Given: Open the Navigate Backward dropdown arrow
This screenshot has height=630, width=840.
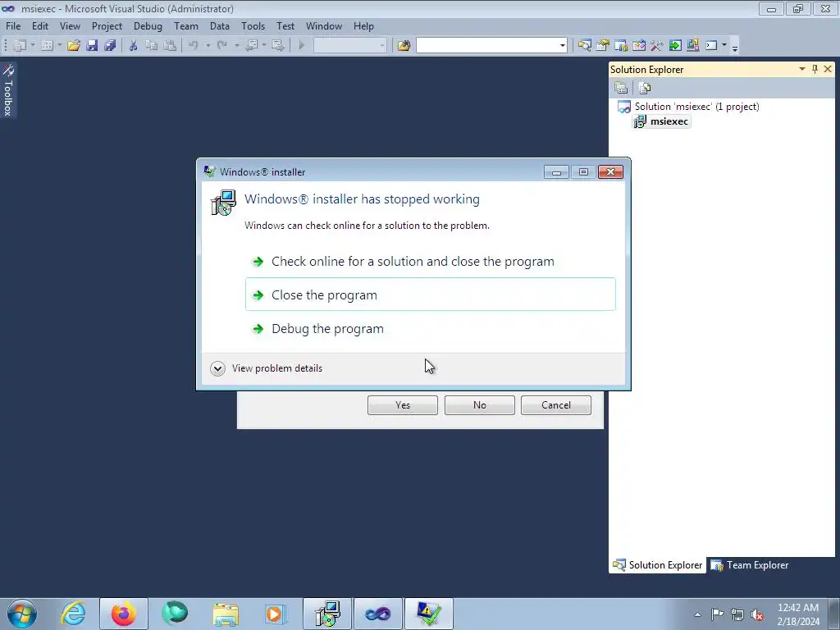Looking at the screenshot, I should click(x=264, y=46).
